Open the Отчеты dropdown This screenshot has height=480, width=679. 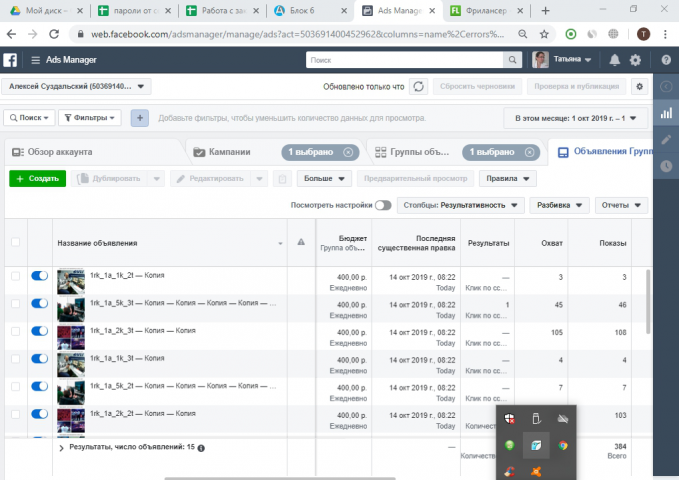(621, 205)
